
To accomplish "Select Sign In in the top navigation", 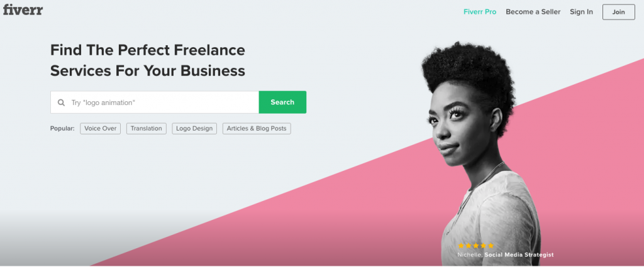I will tap(581, 12).
